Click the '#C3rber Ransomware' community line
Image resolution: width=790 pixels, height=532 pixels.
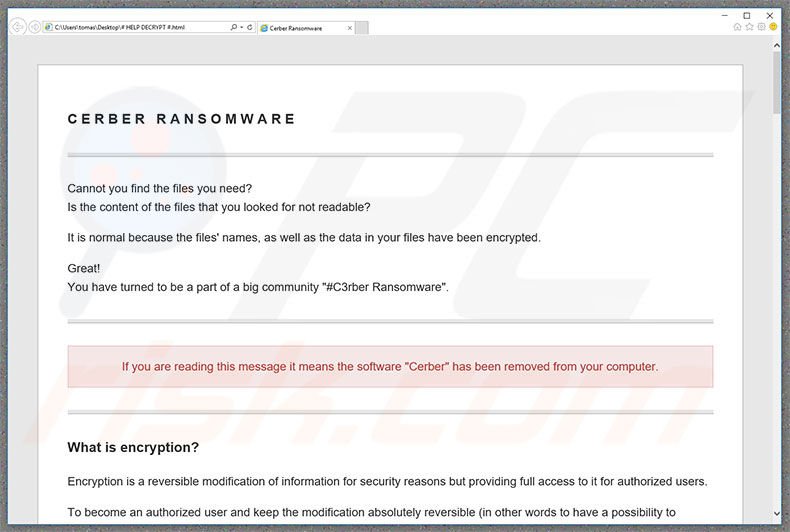pos(258,287)
